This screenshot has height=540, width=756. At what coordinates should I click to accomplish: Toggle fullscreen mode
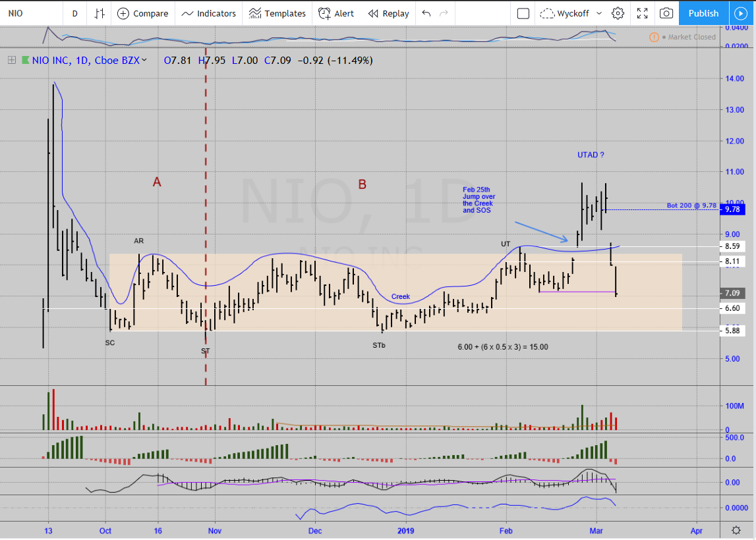pyautogui.click(x=642, y=13)
